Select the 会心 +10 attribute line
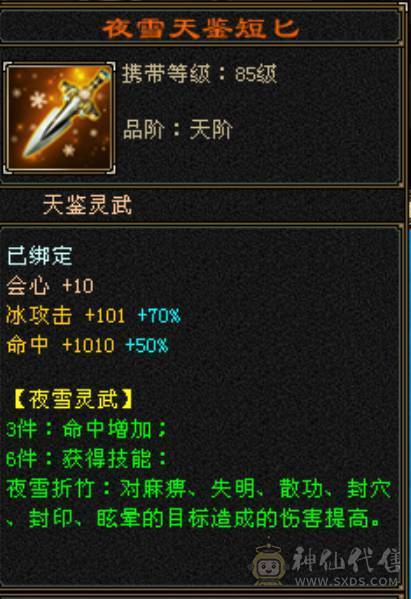Screen dimensions: 411x599 tap(50, 286)
